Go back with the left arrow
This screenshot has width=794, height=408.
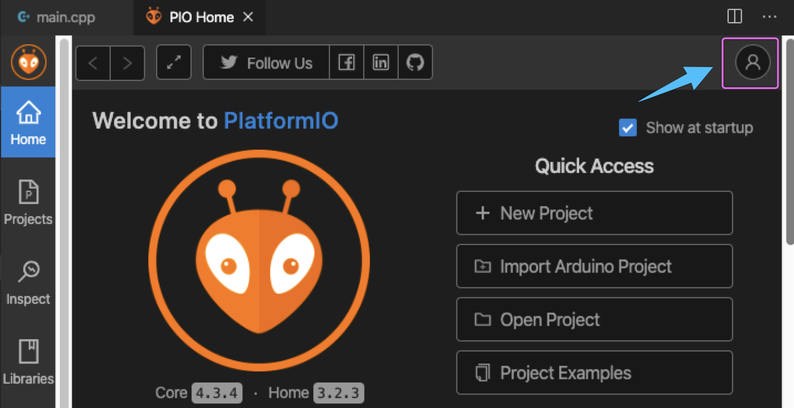tap(93, 63)
